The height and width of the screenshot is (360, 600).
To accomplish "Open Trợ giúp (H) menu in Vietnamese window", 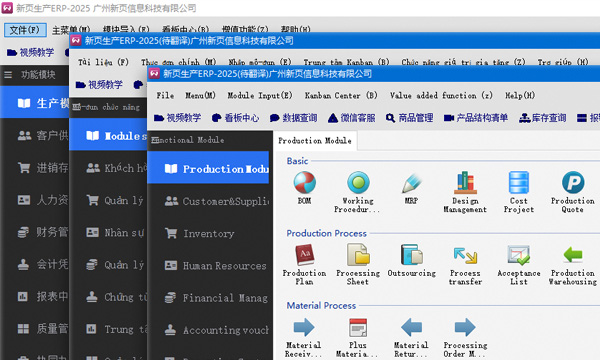I will pyautogui.click(x=563, y=62).
